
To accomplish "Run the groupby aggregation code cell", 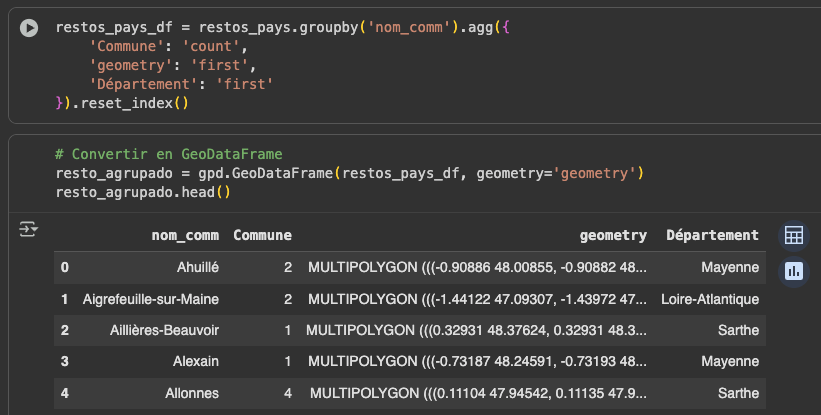I will pyautogui.click(x=30, y=29).
